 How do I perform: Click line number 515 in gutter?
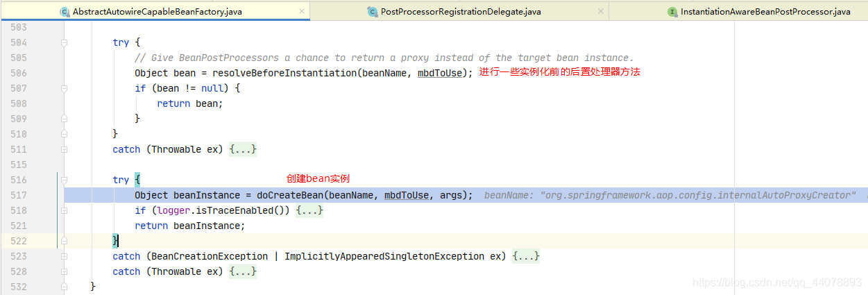pos(19,165)
